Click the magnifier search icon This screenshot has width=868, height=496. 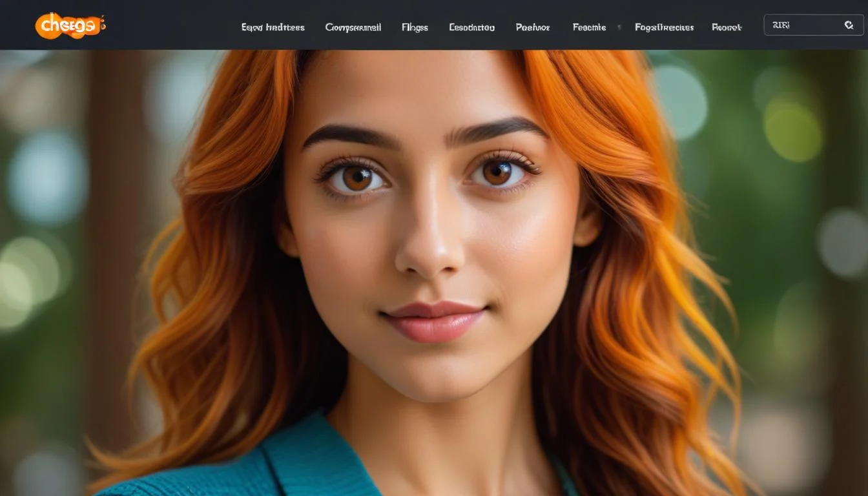(849, 25)
